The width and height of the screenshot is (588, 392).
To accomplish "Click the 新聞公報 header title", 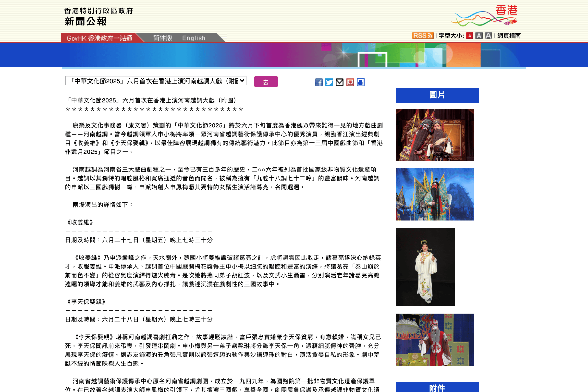I will (x=86, y=21).
